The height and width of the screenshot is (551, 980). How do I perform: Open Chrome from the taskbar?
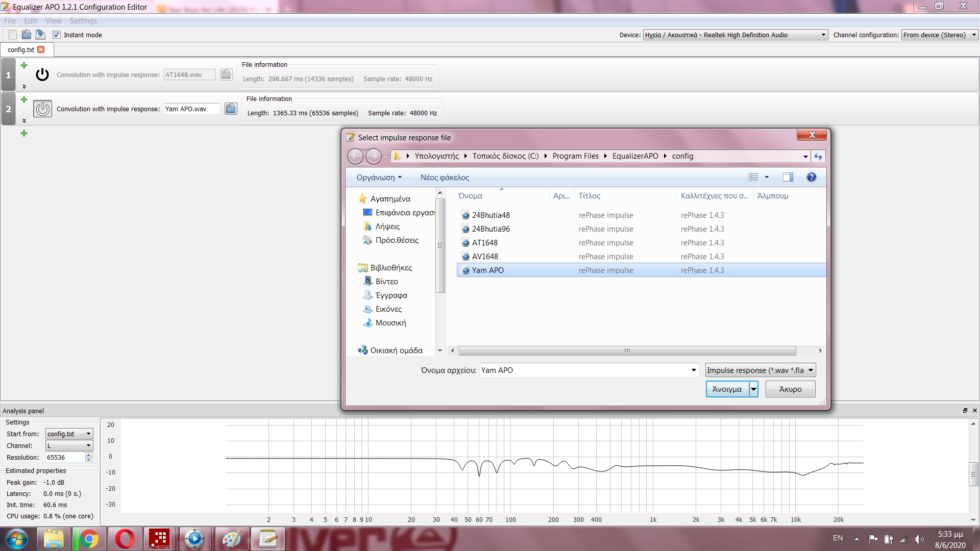point(89,539)
